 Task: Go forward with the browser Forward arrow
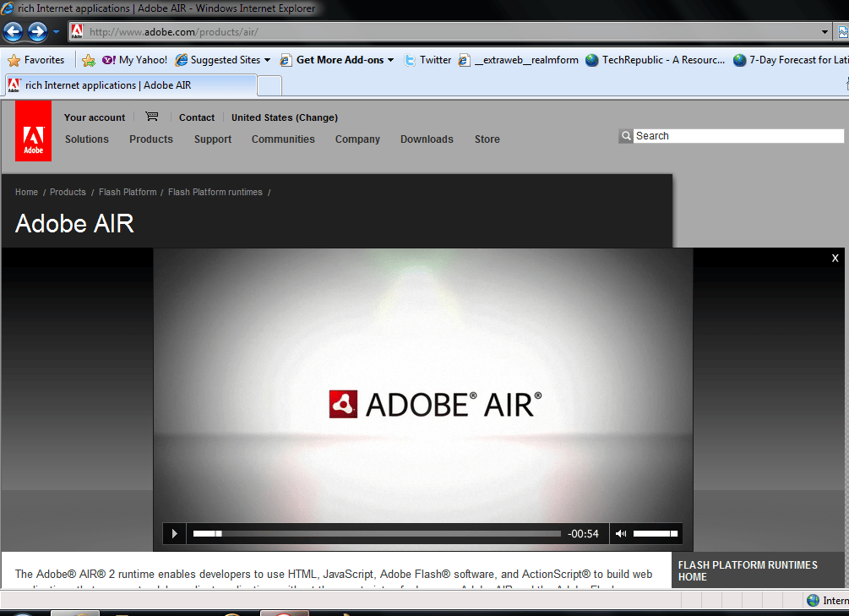pyautogui.click(x=37, y=32)
